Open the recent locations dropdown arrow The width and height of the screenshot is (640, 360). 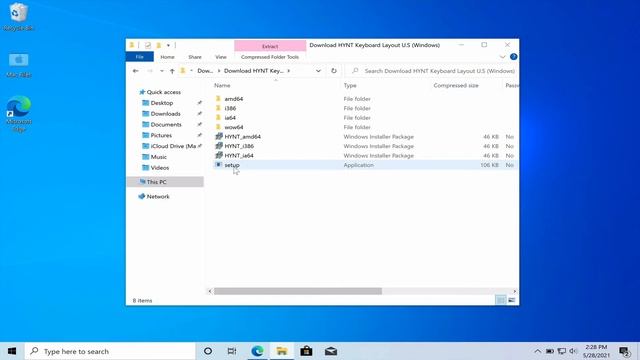tap(162, 71)
